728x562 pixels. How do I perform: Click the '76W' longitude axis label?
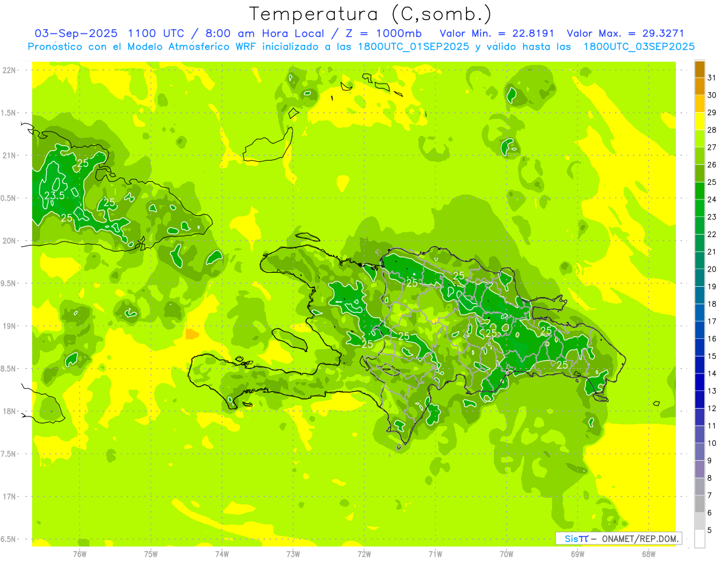pyautogui.click(x=79, y=554)
